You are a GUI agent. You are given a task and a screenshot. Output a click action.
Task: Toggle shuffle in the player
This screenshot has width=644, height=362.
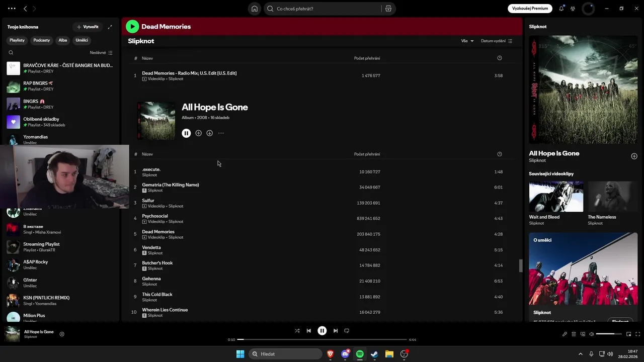297,331
